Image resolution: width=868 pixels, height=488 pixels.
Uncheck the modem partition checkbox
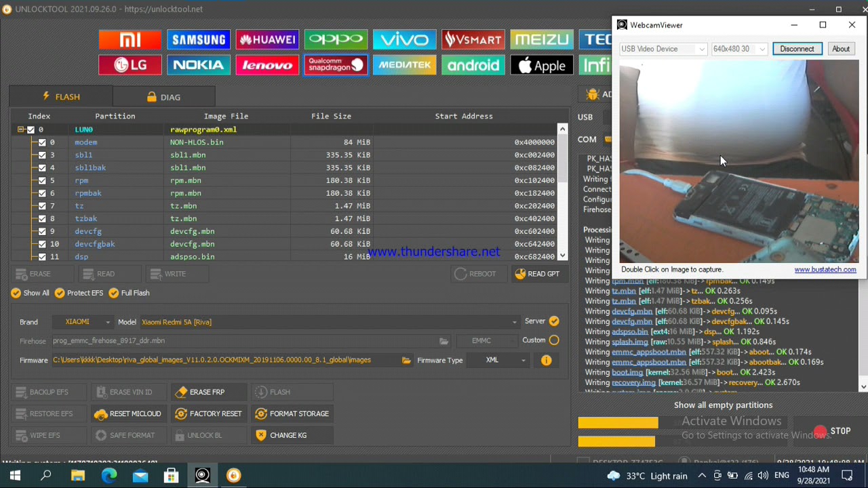click(42, 142)
